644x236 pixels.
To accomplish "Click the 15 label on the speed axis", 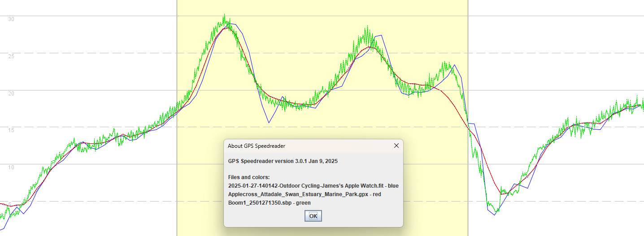I will [x=11, y=130].
